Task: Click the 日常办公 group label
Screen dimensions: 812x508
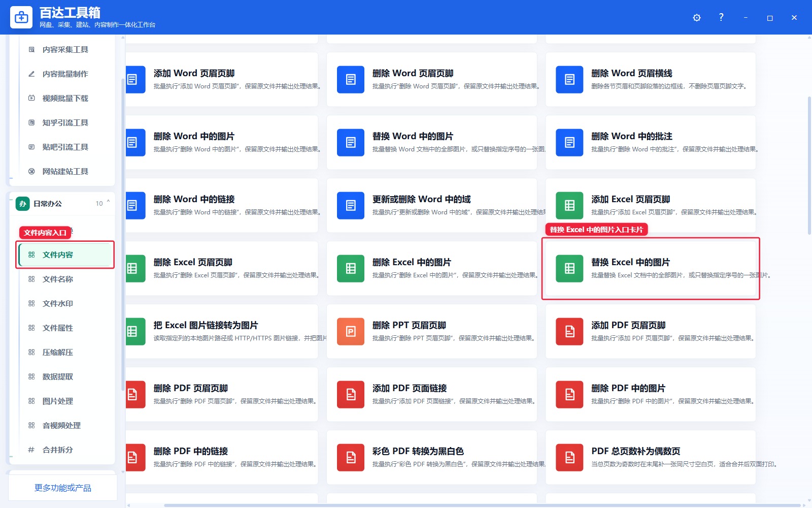Action: [48, 204]
